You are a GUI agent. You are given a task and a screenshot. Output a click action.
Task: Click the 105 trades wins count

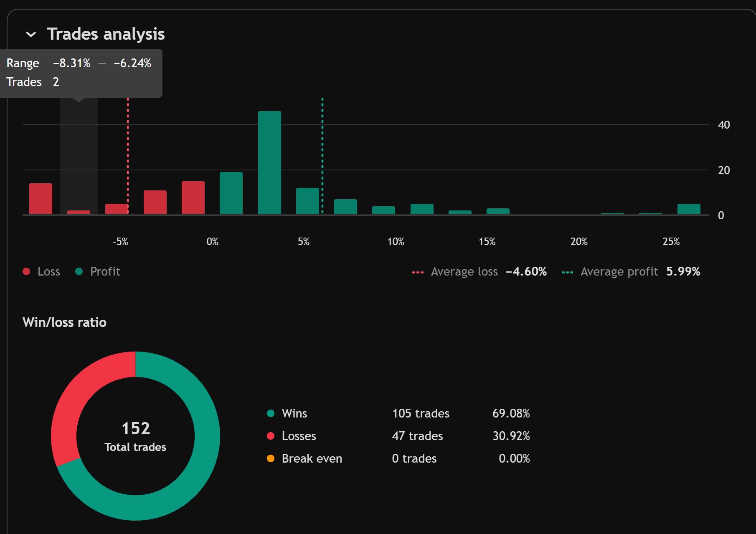tap(420, 413)
